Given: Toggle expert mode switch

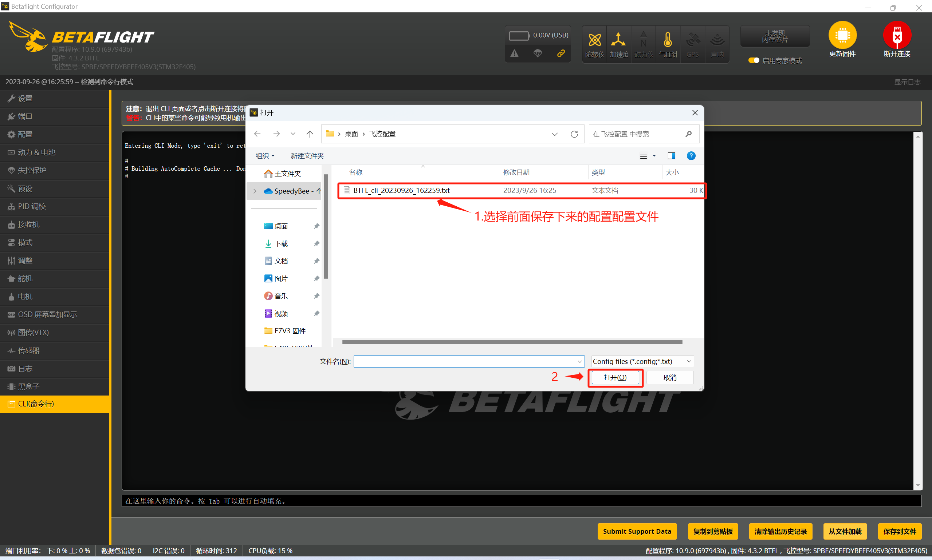Looking at the screenshot, I should 754,60.
